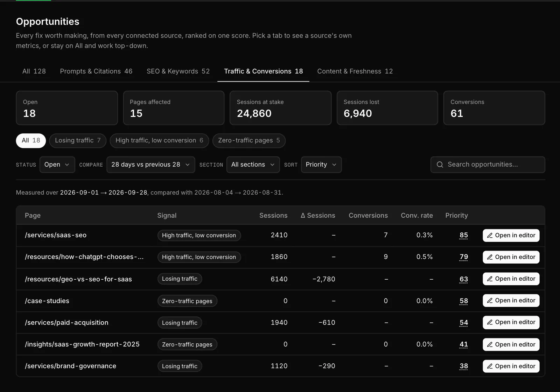560x392 pixels.
Task: Switch to the All 128 tab
Action: (x=34, y=71)
